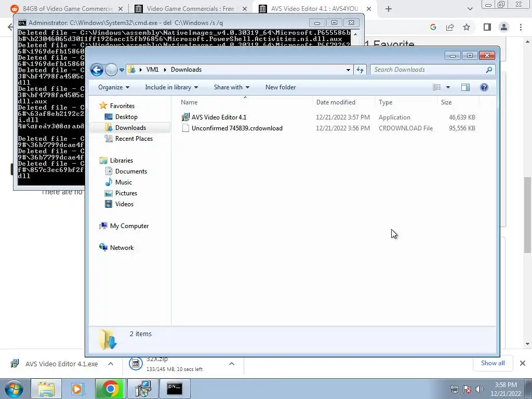Open Music library
The image size is (532, 399).
[124, 182]
